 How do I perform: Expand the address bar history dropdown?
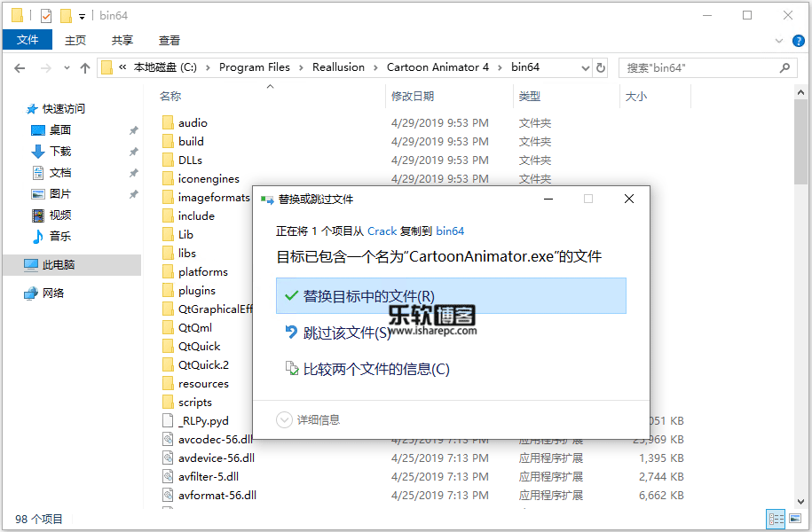(585, 67)
